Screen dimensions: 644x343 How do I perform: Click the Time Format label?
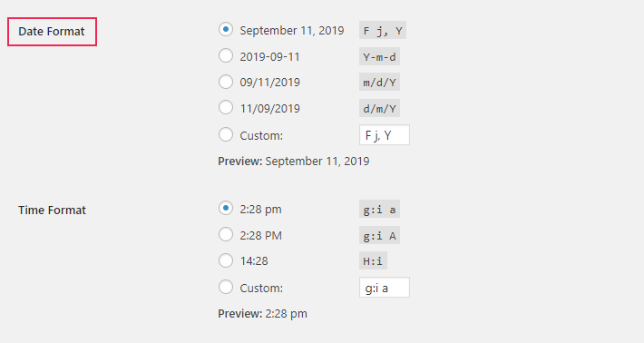[53, 210]
